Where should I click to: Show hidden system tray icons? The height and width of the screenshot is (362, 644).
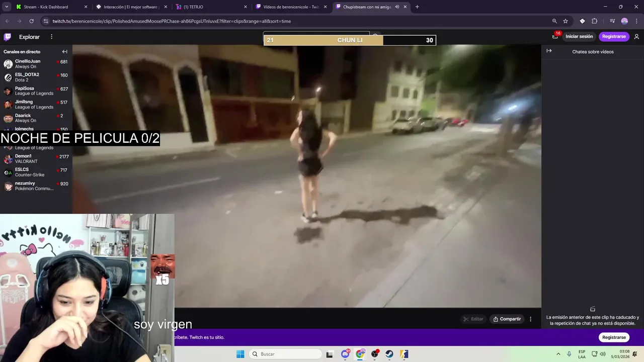click(558, 354)
